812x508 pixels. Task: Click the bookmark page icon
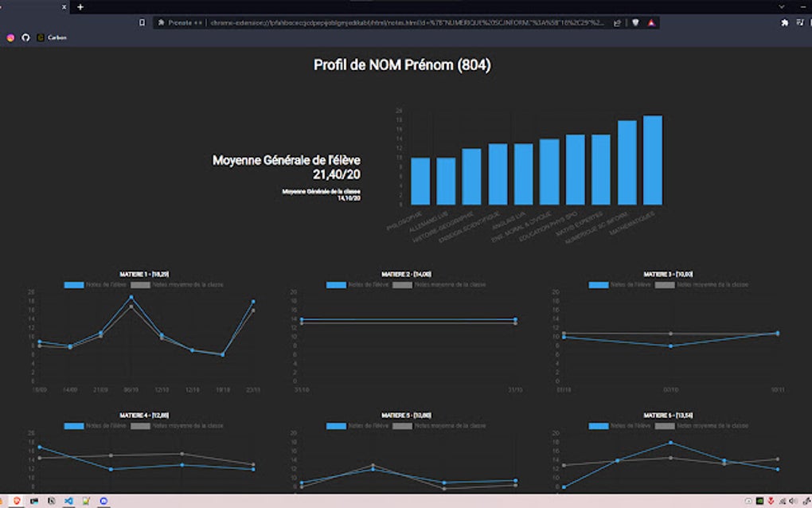tap(142, 23)
